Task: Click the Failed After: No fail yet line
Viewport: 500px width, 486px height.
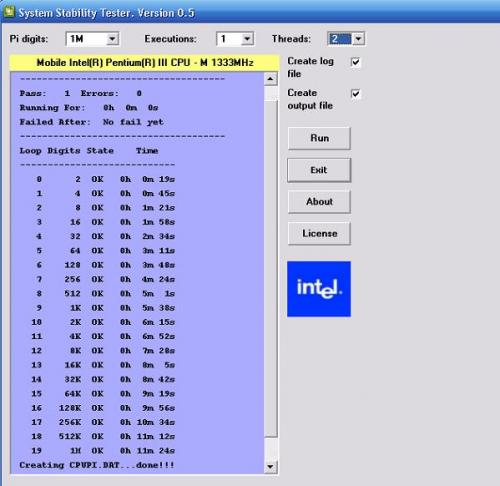Action: point(91,122)
